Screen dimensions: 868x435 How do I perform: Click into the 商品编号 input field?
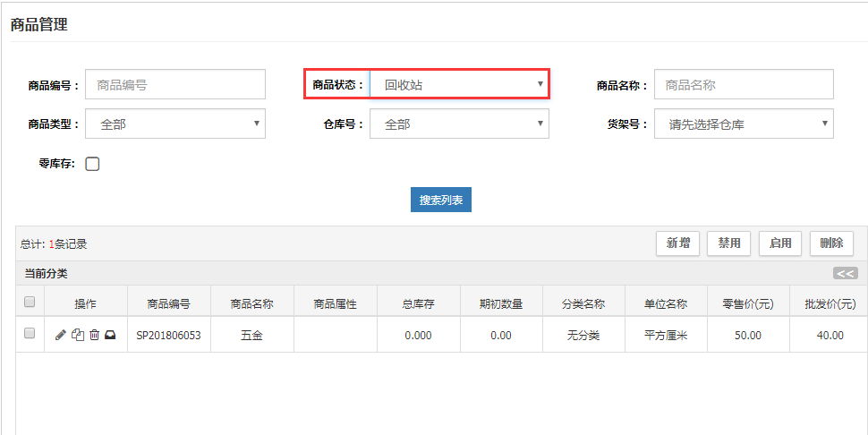coord(175,85)
